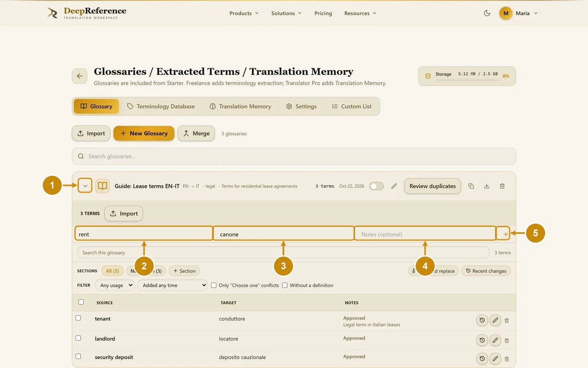Delete the tenant term row

click(507, 320)
